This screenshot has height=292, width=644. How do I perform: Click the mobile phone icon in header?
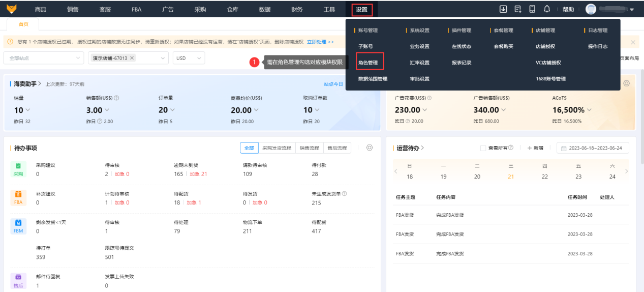point(532,9)
